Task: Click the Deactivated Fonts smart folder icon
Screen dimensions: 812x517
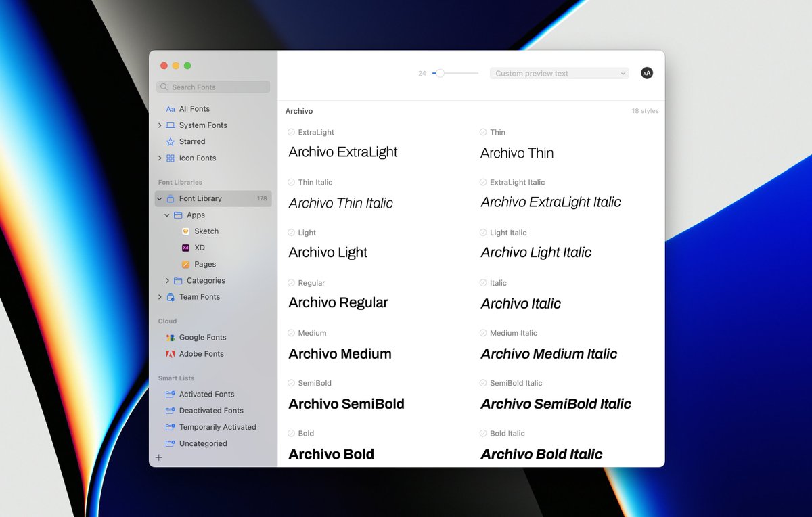Action: (171, 411)
